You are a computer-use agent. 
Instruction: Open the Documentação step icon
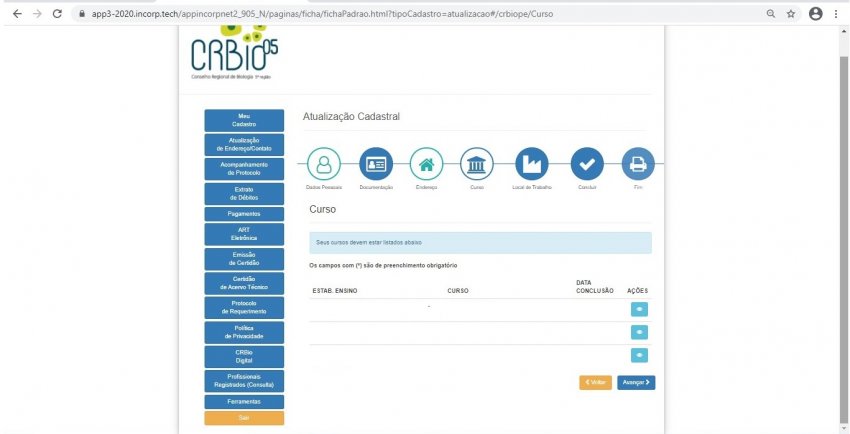376,164
